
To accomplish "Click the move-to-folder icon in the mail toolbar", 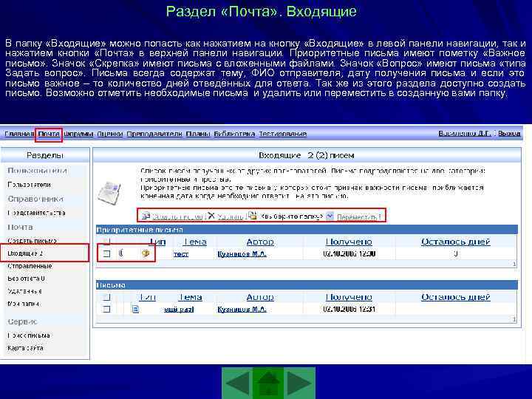I will coord(253,216).
